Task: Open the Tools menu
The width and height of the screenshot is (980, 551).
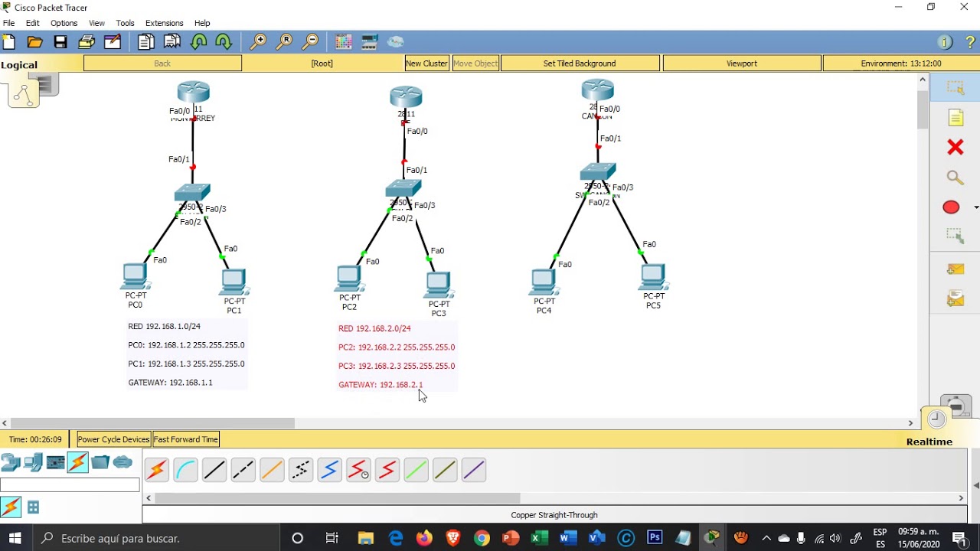Action: pos(125,23)
